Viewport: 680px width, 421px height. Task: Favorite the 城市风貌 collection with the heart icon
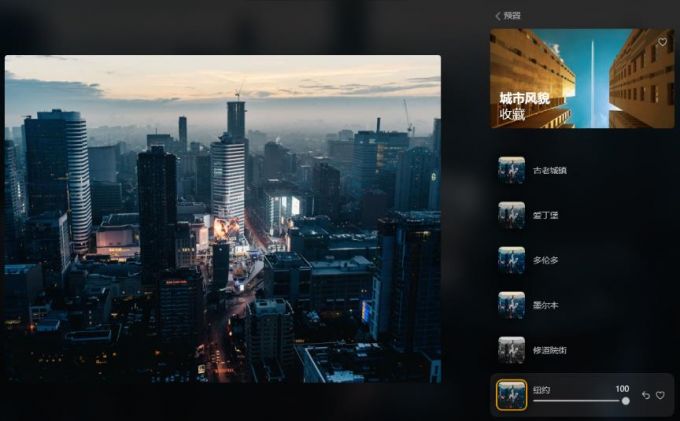pyautogui.click(x=662, y=42)
